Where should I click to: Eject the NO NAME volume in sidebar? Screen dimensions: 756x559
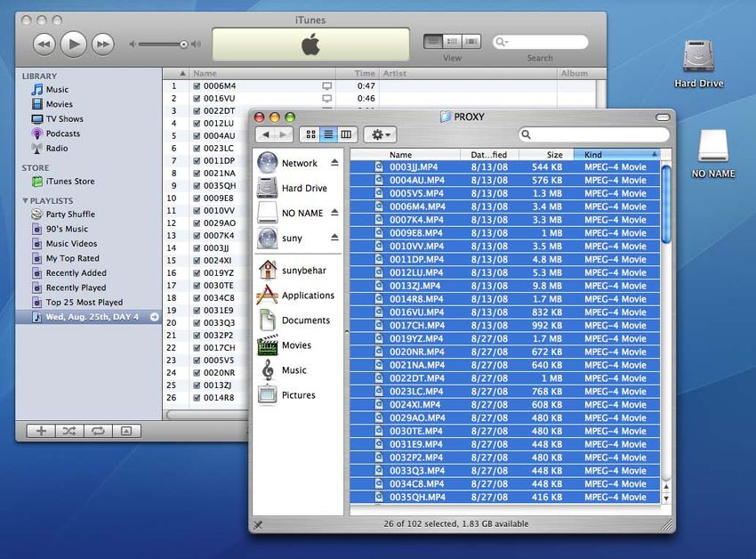334,213
